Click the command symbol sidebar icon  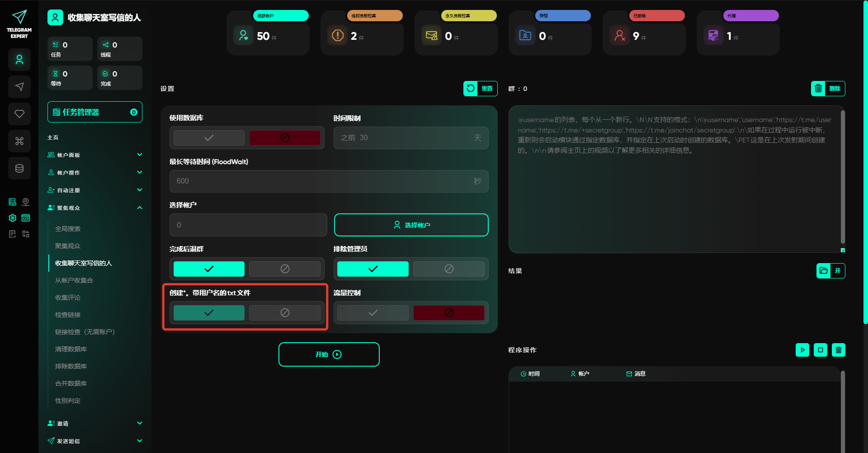19,141
